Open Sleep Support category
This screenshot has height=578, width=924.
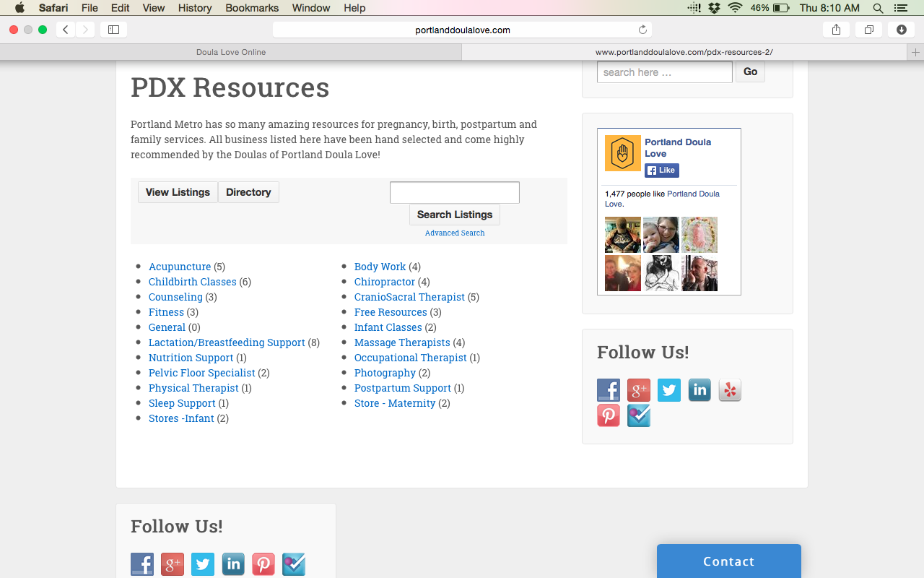[x=182, y=403]
